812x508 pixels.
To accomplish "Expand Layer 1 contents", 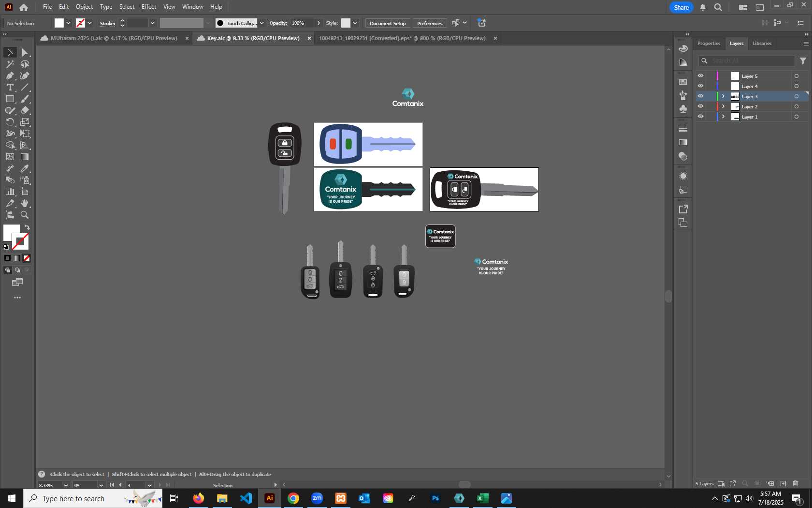I will coord(724,117).
